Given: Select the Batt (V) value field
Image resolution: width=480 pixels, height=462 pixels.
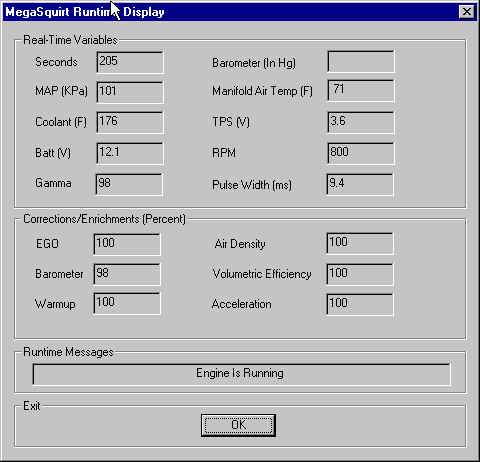Looking at the screenshot, I should [x=130, y=153].
